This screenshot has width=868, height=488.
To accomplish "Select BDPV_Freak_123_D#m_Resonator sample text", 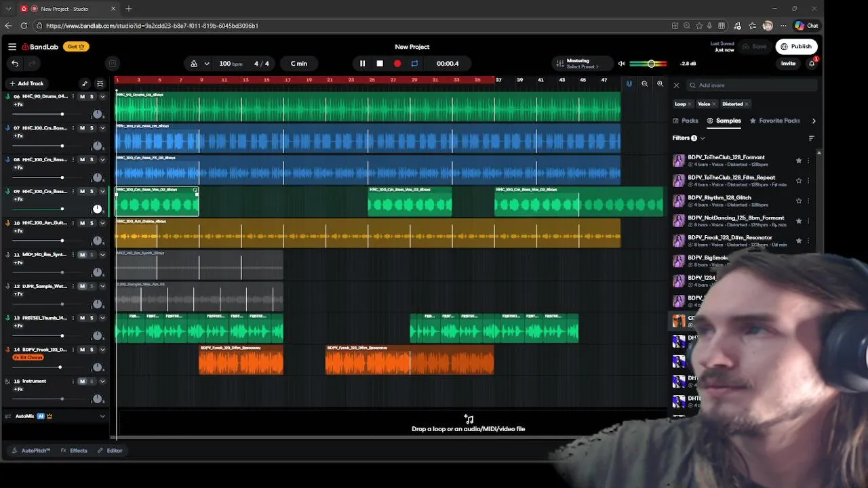I will tap(730, 238).
